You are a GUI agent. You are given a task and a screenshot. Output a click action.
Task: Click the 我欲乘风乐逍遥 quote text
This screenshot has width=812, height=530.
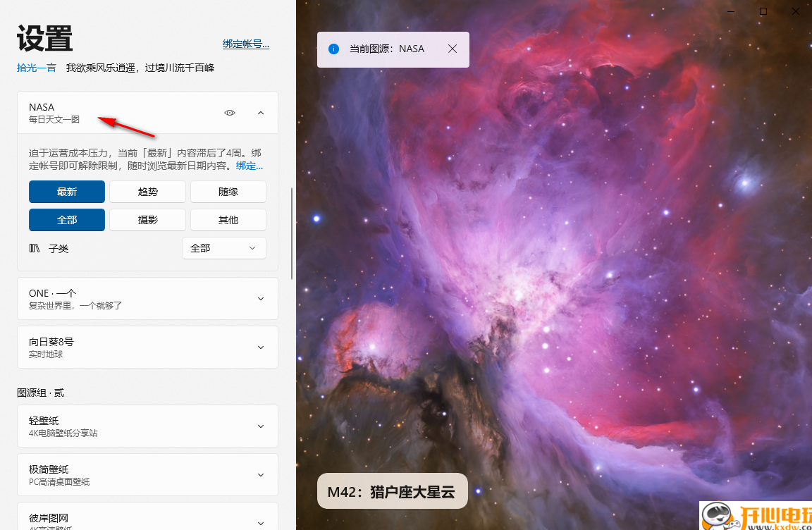pyautogui.click(x=140, y=68)
